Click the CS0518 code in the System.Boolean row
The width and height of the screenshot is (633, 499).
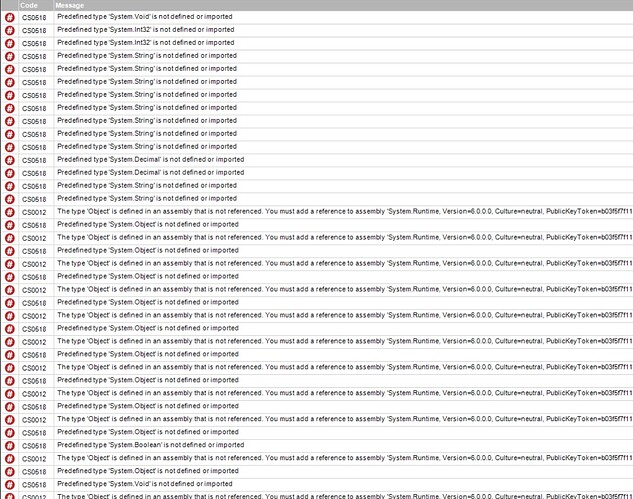tap(34, 446)
